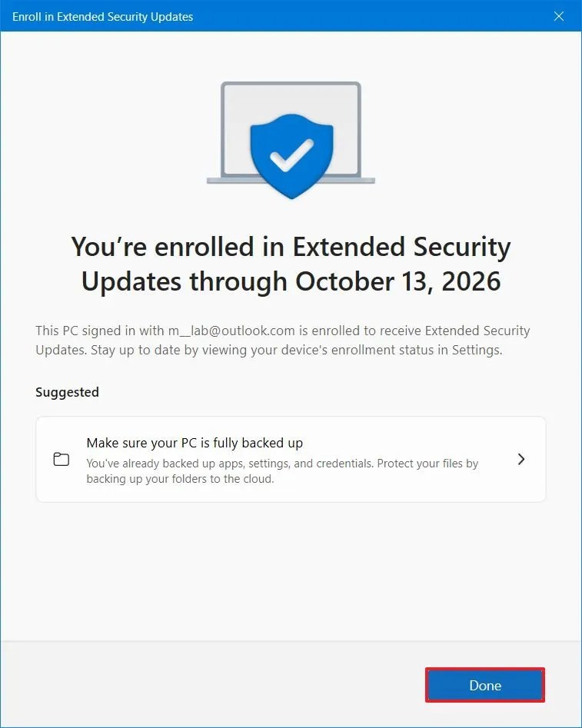The width and height of the screenshot is (582, 728).
Task: Expand the backup suggestion with the chevron
Action: [521, 458]
